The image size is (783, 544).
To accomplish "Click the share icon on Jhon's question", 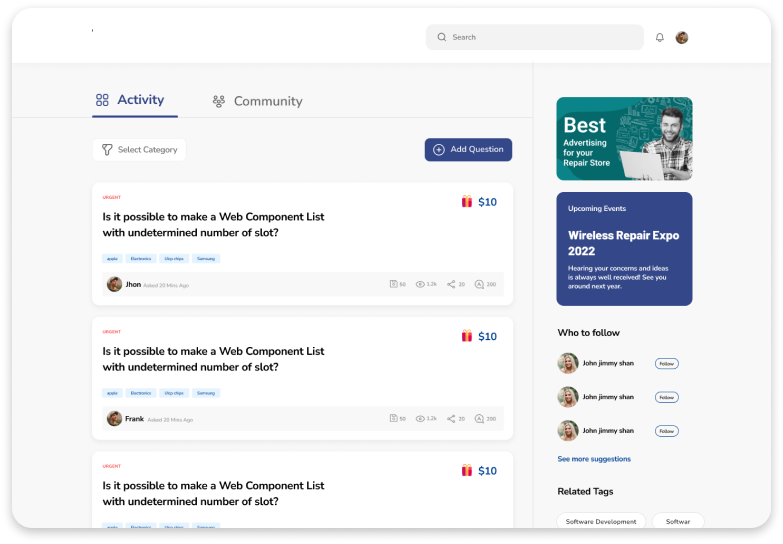I will coord(451,285).
